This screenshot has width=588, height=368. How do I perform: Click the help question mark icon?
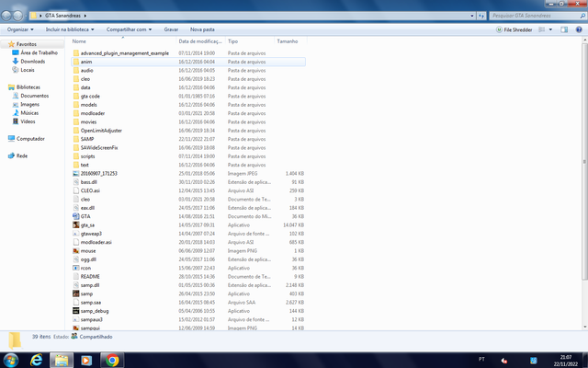(x=579, y=29)
